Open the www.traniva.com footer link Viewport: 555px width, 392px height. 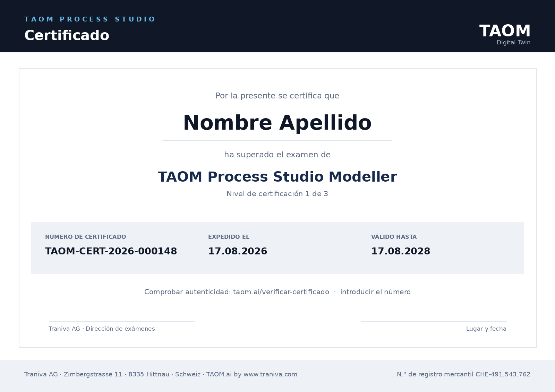[270, 374]
